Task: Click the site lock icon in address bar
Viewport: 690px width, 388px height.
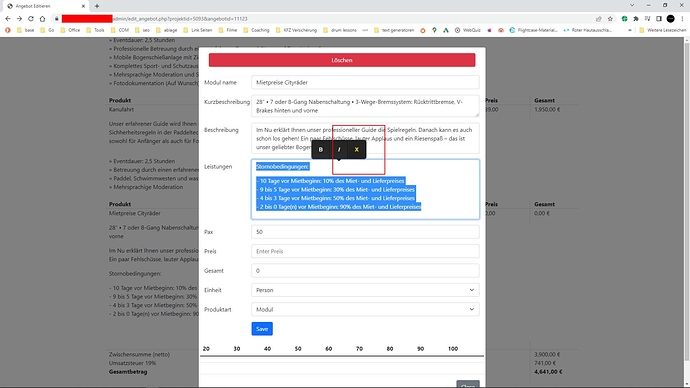Action: [56, 18]
